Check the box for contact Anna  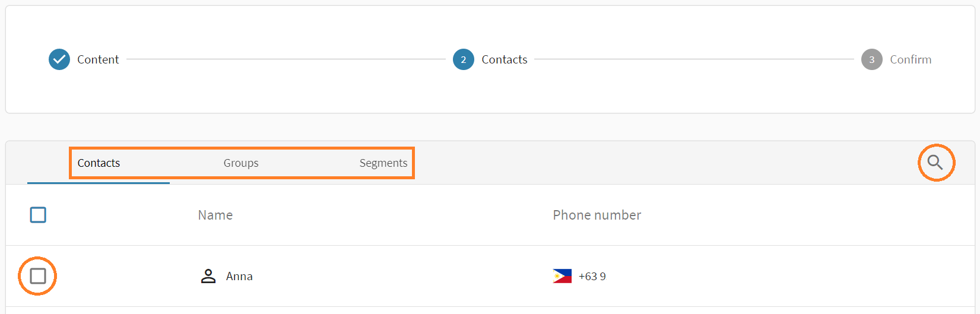click(x=38, y=276)
